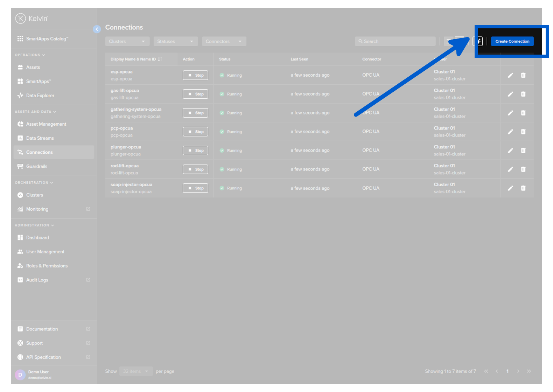
Task: Open the Data Explorer page
Action: point(40,96)
